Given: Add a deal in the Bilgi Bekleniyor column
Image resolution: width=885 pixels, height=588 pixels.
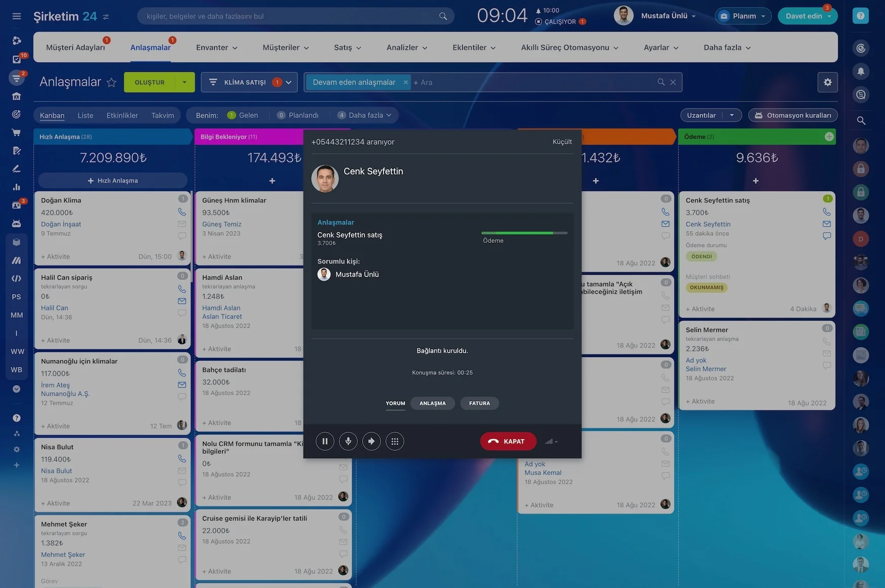Looking at the screenshot, I should click(x=272, y=181).
